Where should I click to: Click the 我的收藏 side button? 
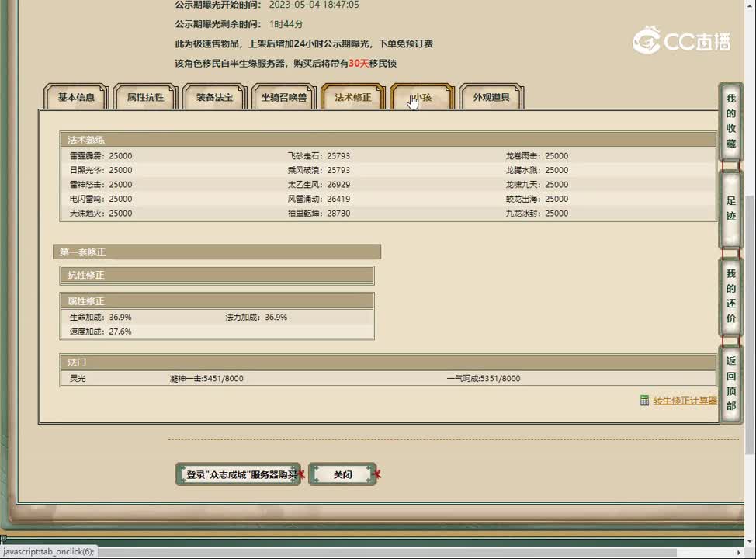pos(731,121)
